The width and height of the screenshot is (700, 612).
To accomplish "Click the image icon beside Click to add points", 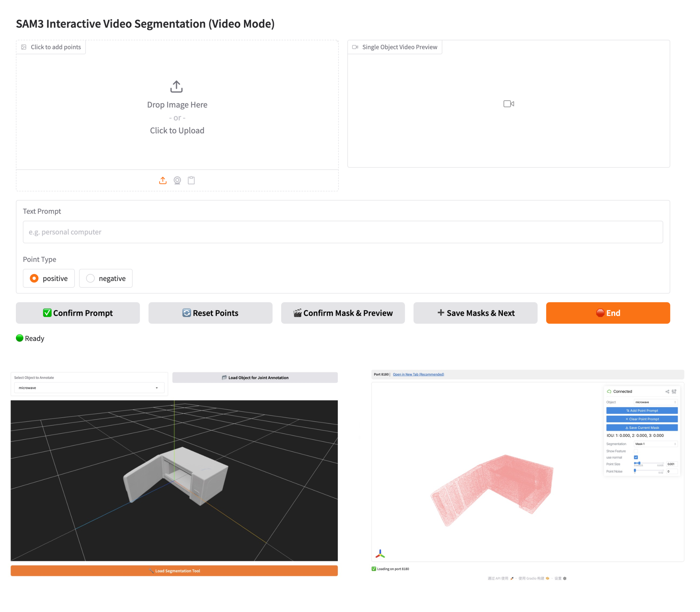I will click(24, 47).
